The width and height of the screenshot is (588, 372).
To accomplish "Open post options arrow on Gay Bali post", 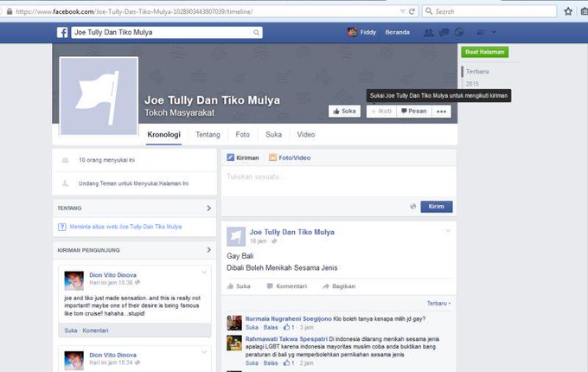I will pyautogui.click(x=448, y=231).
